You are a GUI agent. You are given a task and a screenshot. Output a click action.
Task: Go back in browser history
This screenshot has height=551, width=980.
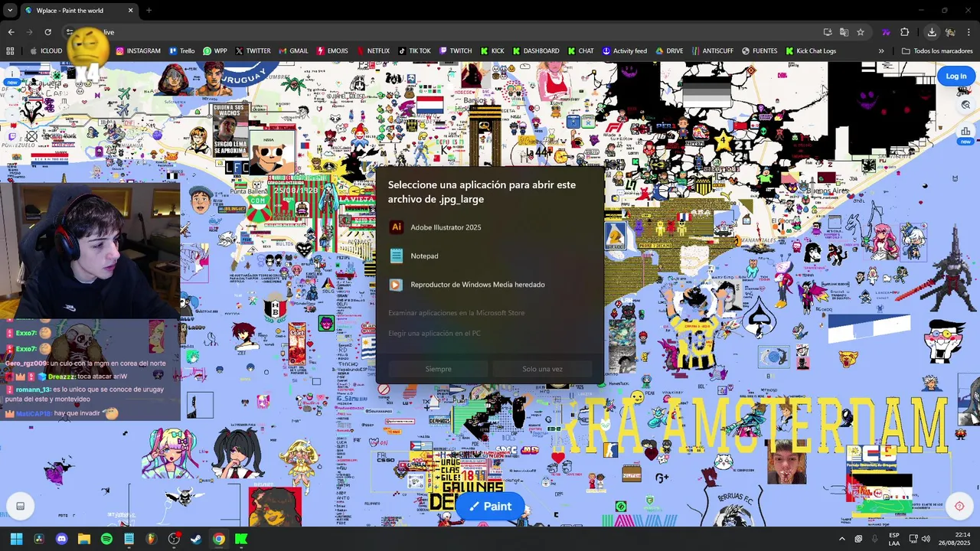(x=11, y=32)
